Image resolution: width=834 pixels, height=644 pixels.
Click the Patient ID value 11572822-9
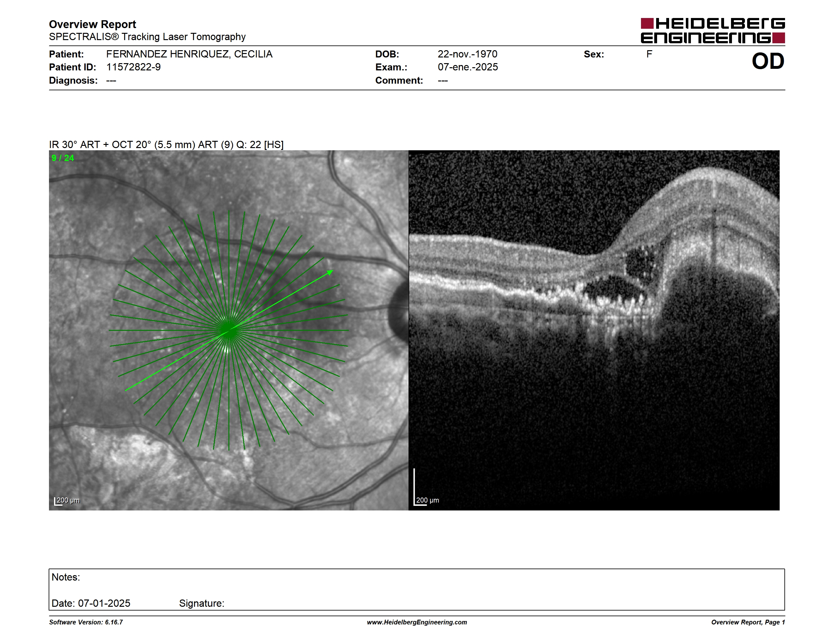tap(133, 67)
